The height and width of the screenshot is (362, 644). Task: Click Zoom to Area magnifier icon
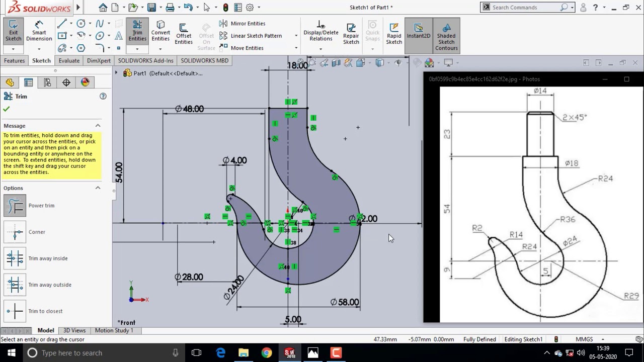pyautogui.click(x=312, y=63)
